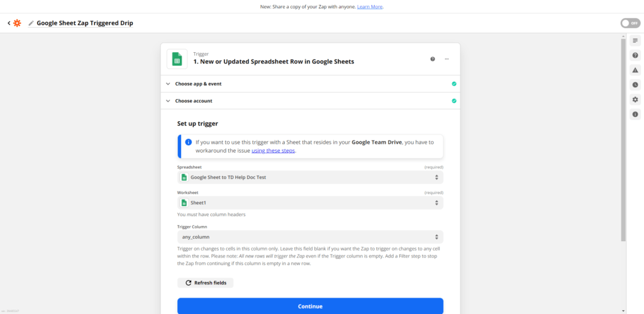This screenshot has width=644, height=314.
Task: Open the 'using these steps' link
Action: coord(273,151)
